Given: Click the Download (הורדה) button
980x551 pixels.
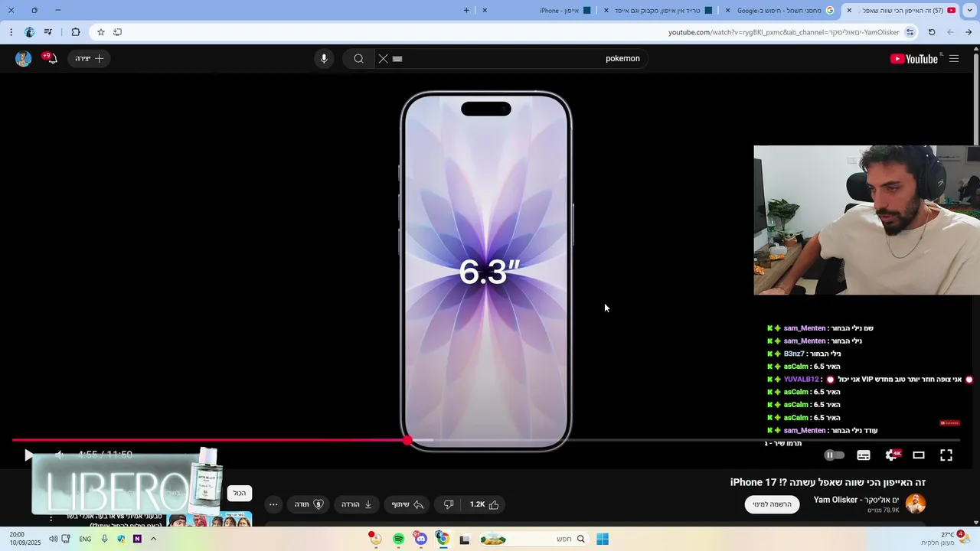Looking at the screenshot, I should tap(357, 504).
